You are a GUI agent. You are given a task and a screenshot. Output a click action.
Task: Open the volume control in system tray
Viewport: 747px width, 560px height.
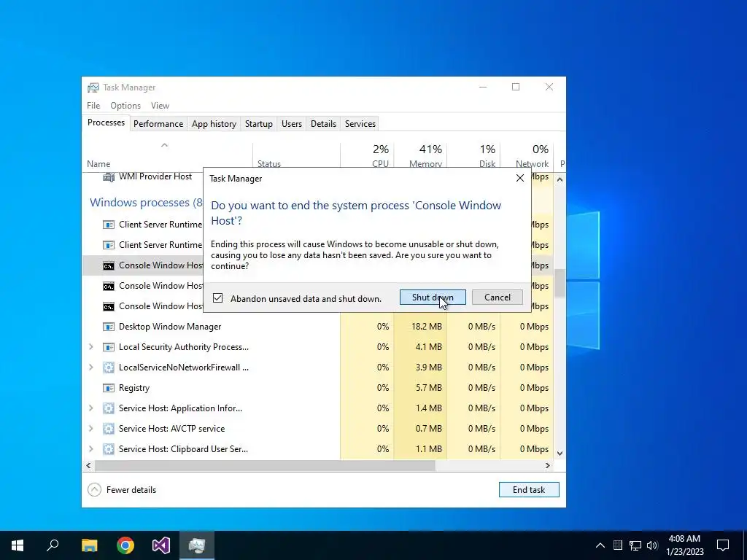652,545
